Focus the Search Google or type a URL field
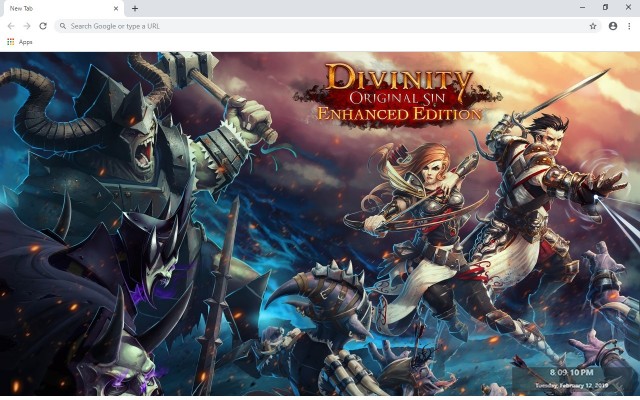 [328, 26]
